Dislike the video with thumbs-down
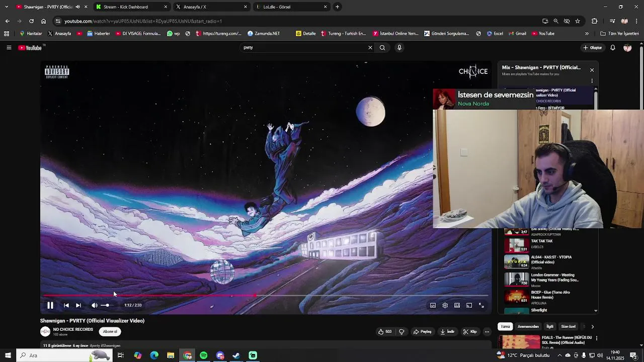The height and width of the screenshot is (362, 644). click(x=401, y=332)
